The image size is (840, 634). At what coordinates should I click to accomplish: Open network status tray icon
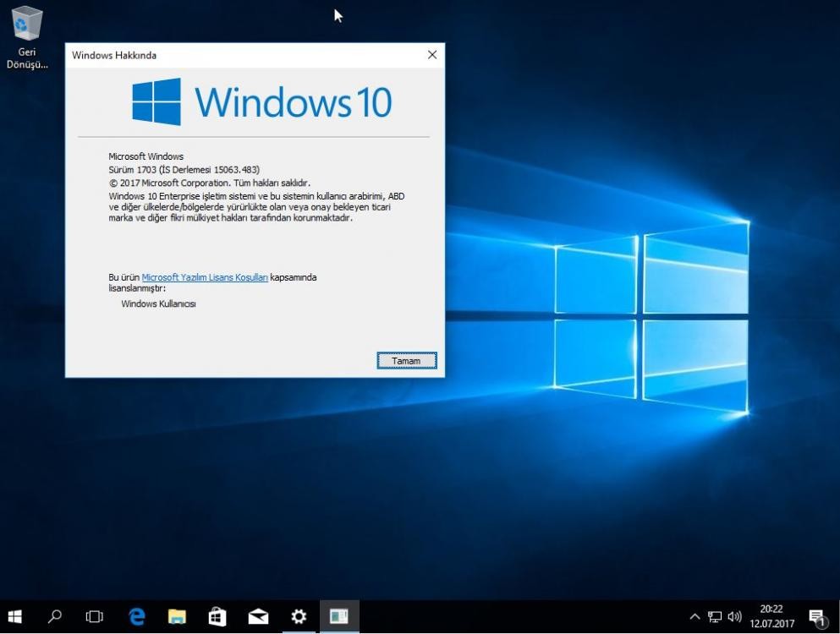tap(715, 617)
